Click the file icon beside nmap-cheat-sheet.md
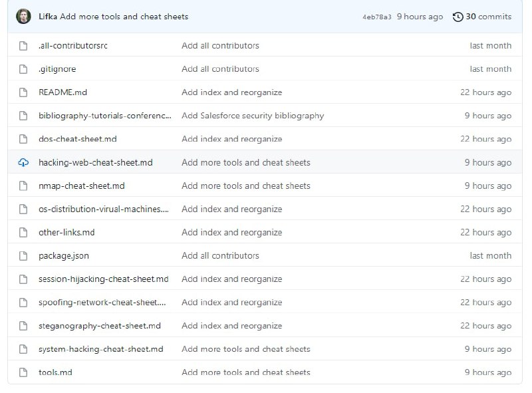The image size is (532, 393). coord(24,186)
